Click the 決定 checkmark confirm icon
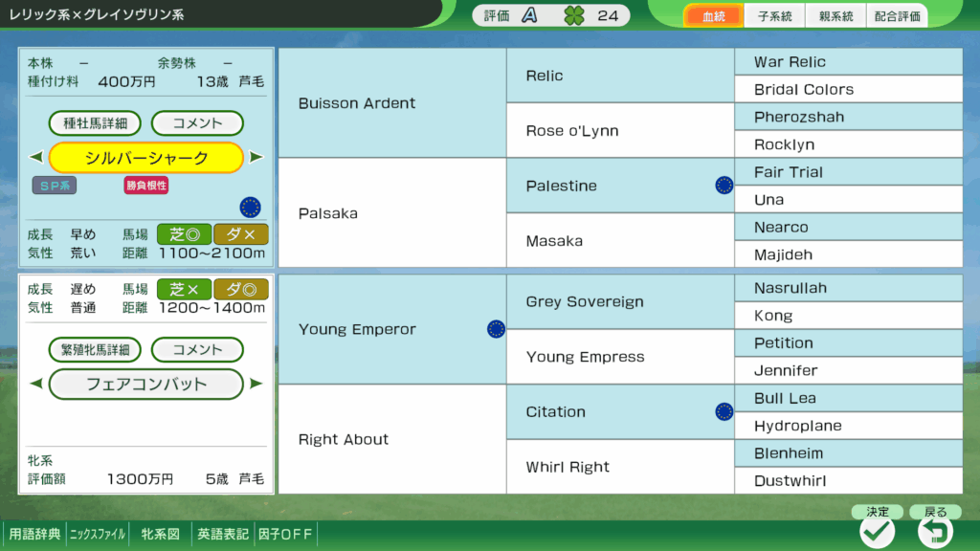 [877, 532]
